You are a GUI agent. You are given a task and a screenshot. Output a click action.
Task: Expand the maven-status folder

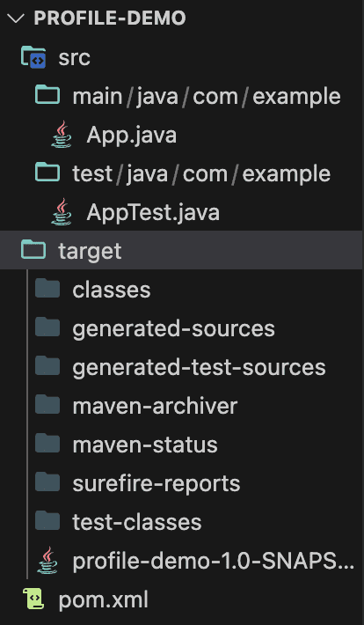click(145, 445)
